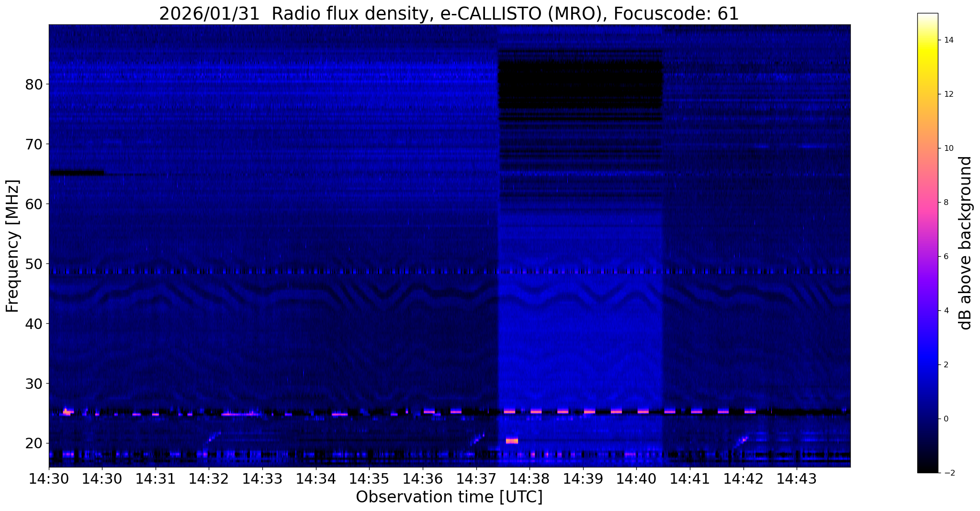Click the colorbar tick label 0
The height and width of the screenshot is (511, 980).
946,419
